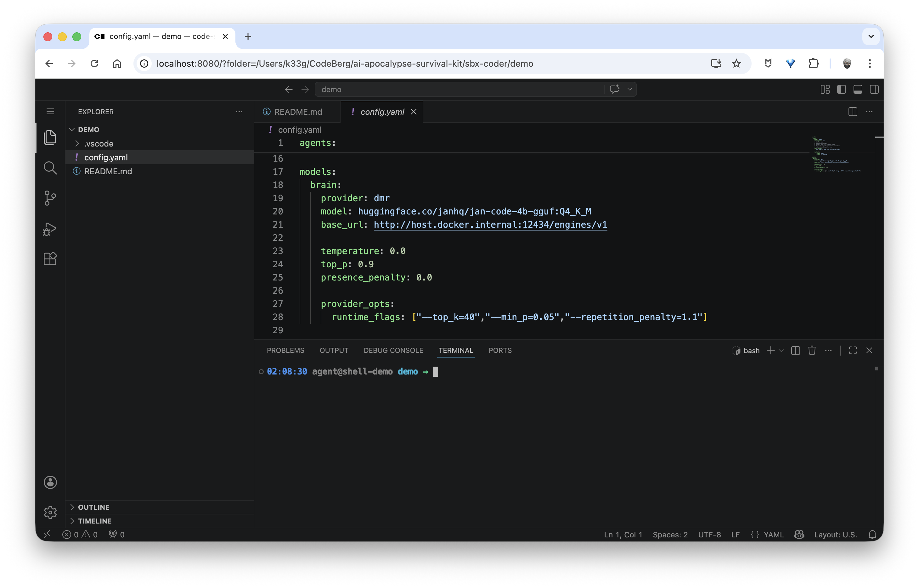Toggle the primary sidebar visibility
Image resolution: width=919 pixels, height=588 pixels.
click(842, 89)
